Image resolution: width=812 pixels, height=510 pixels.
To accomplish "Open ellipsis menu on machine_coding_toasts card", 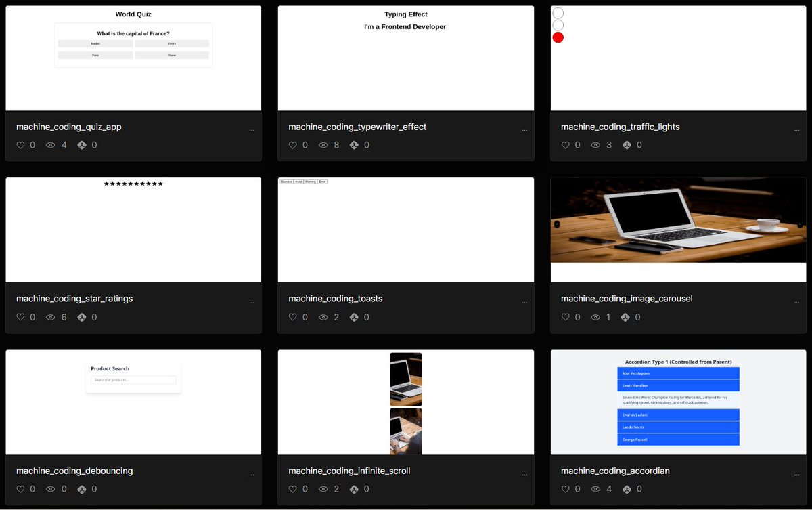I will 524,302.
